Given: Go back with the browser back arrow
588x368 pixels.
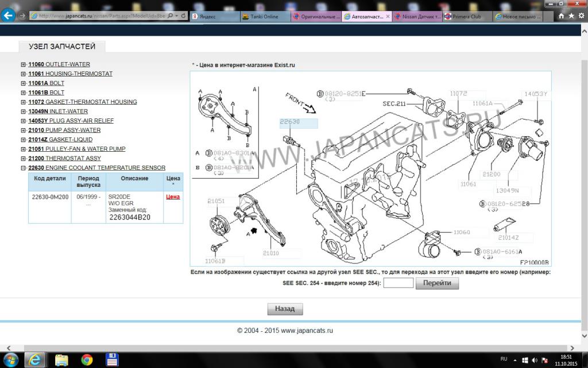Looking at the screenshot, I should coord(8,16).
